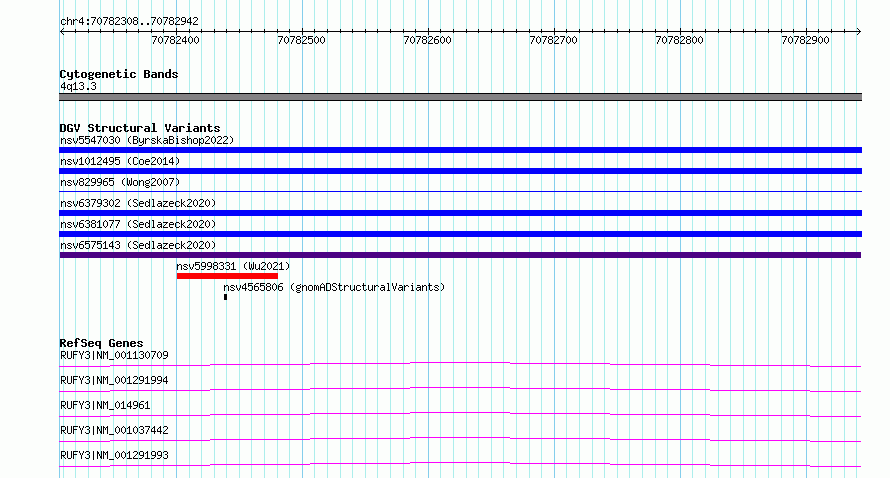Click the left arrow end of the ruler
Viewport: 890px width, 478px height.
coord(62,32)
